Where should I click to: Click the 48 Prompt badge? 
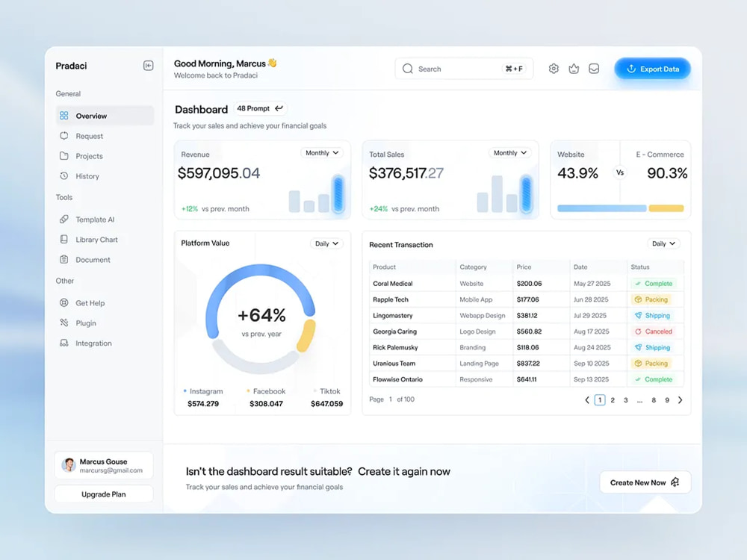[260, 108]
